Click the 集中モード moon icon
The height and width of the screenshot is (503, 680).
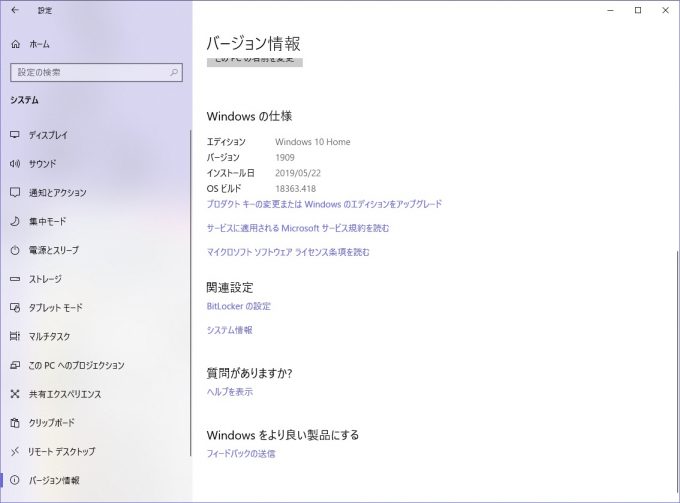pyautogui.click(x=15, y=221)
